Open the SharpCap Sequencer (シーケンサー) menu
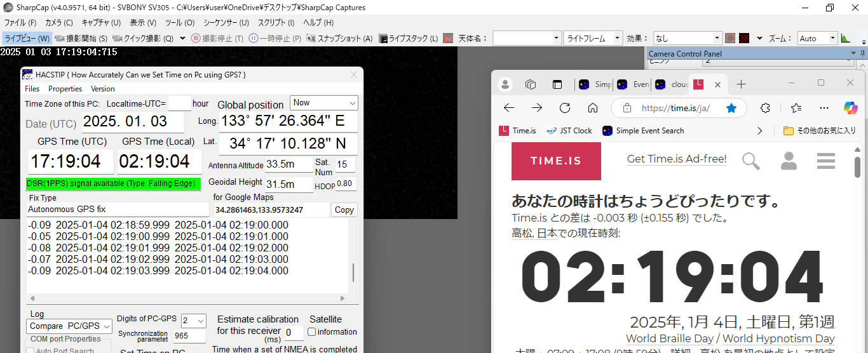 point(226,22)
